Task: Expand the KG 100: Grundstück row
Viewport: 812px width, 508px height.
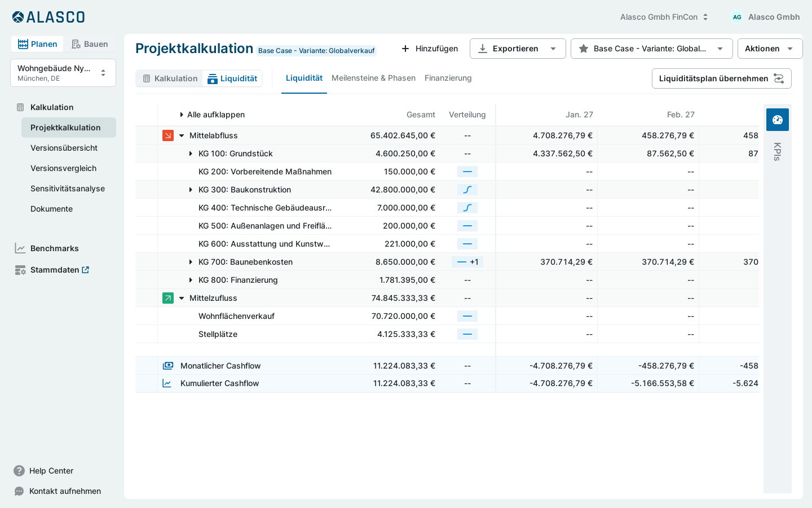Action: [x=191, y=154]
